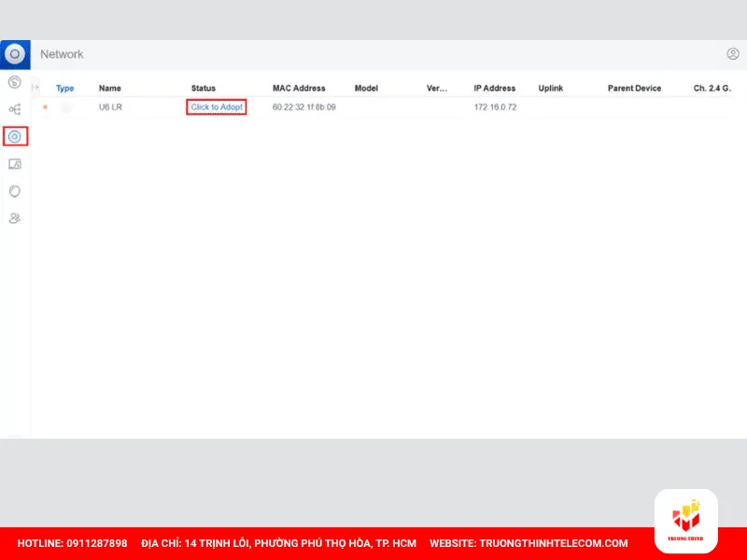
Task: Click to Adopt the U6 LR device
Action: (217, 107)
